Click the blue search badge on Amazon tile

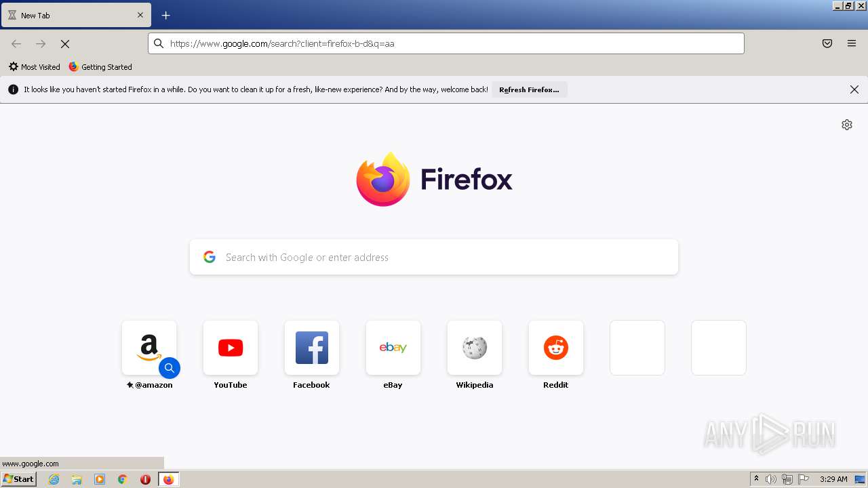[170, 368]
